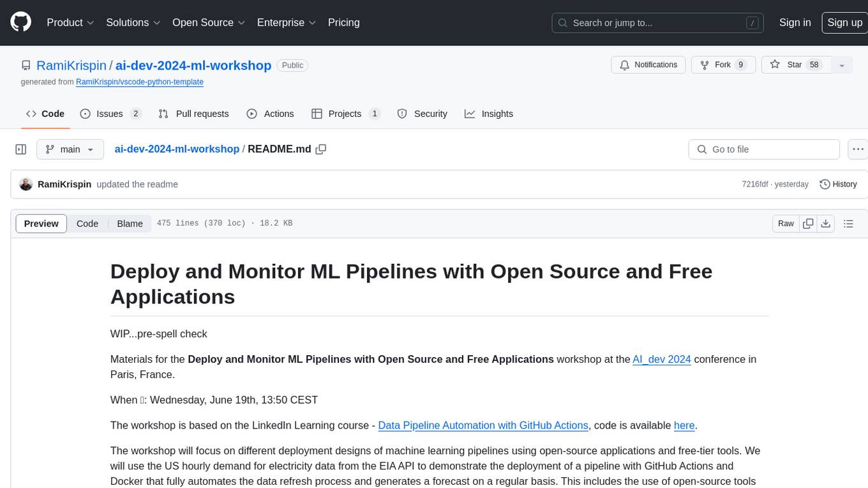Click the Sign up button

click(x=844, y=22)
